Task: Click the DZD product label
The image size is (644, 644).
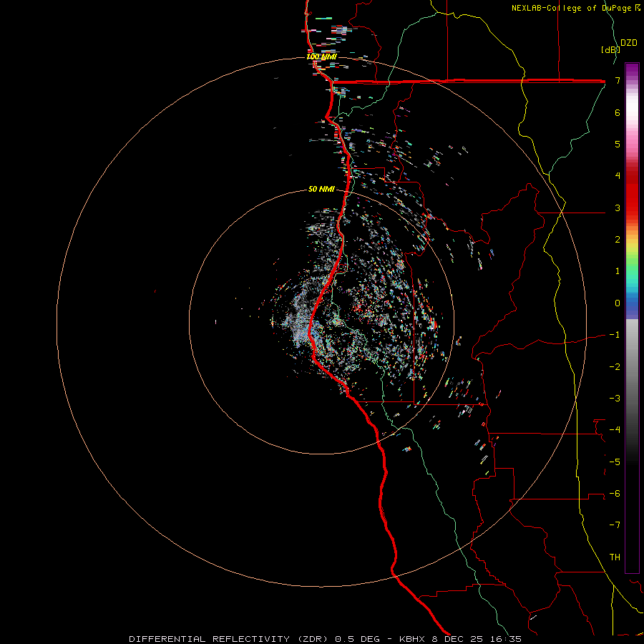Action: tap(629, 43)
